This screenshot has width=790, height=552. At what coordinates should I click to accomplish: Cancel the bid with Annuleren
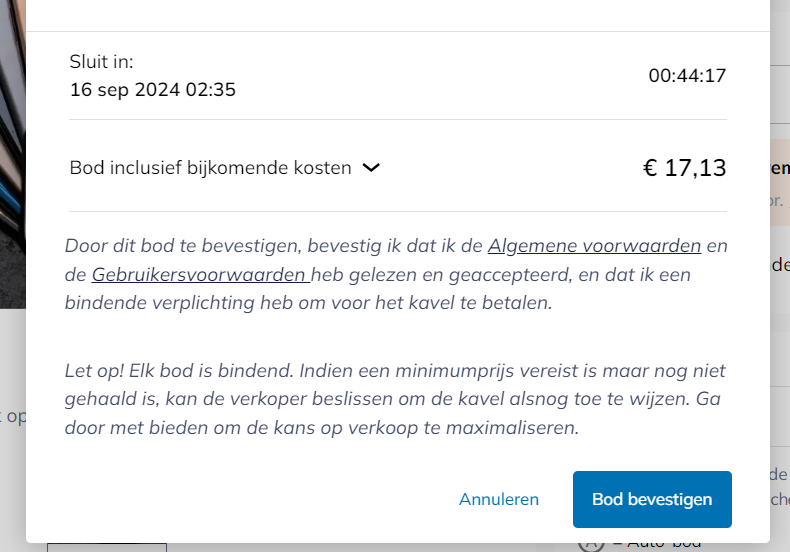[x=499, y=499]
